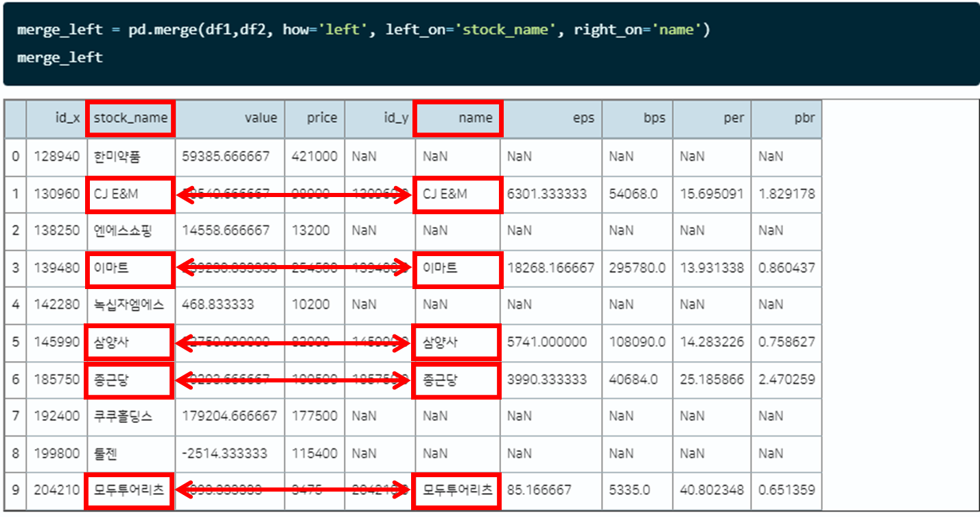Select the value column header
The image size is (980, 517).
pos(230,118)
